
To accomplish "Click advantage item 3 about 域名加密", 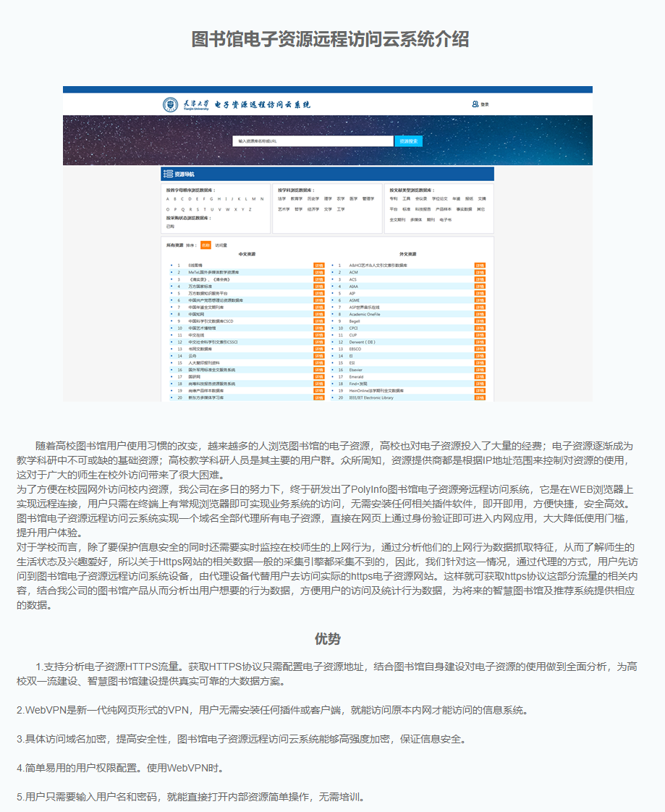I will (242, 739).
